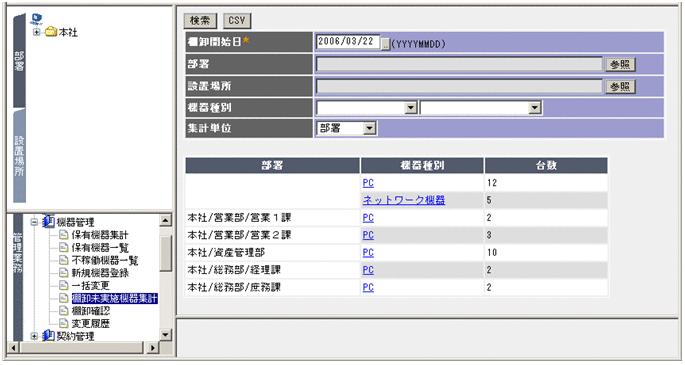Viewport: 685px width, 365px height.
Task: Select the 本社 folder icon
Action: [51, 32]
